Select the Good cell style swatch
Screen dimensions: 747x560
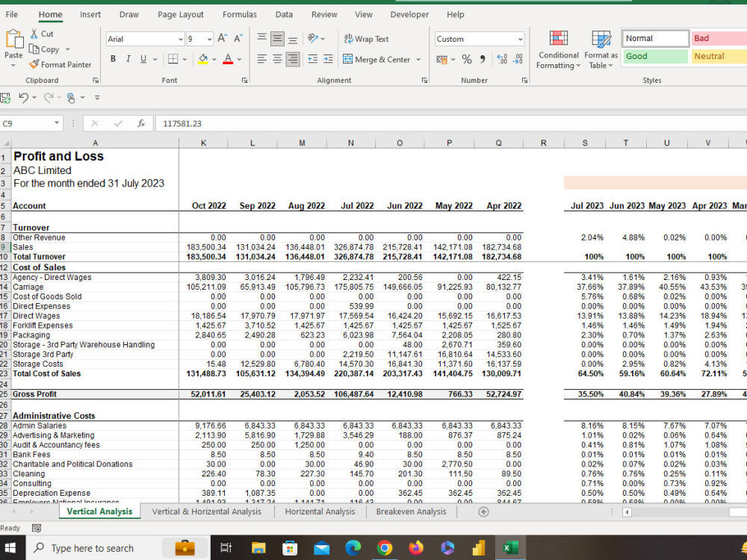click(654, 56)
